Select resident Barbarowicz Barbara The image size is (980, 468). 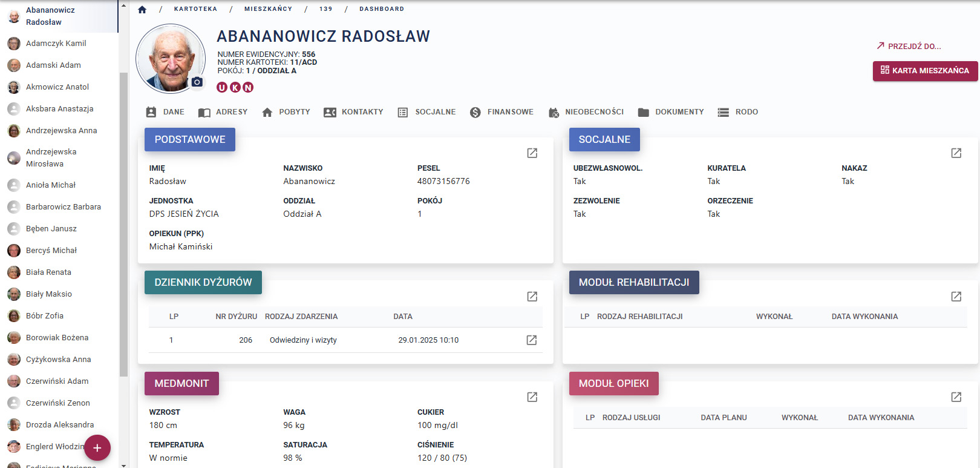(x=59, y=207)
